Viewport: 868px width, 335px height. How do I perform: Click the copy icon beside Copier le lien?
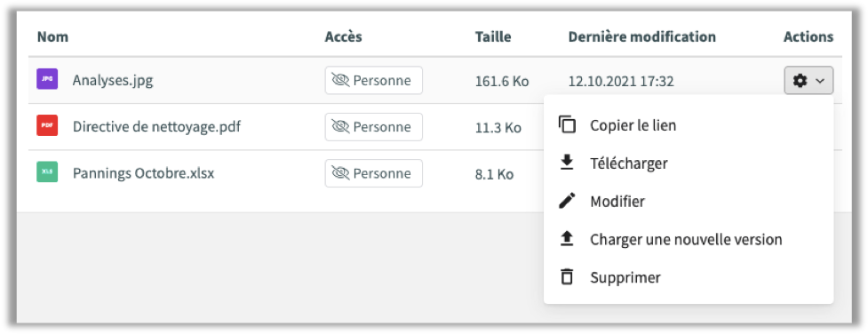567,124
